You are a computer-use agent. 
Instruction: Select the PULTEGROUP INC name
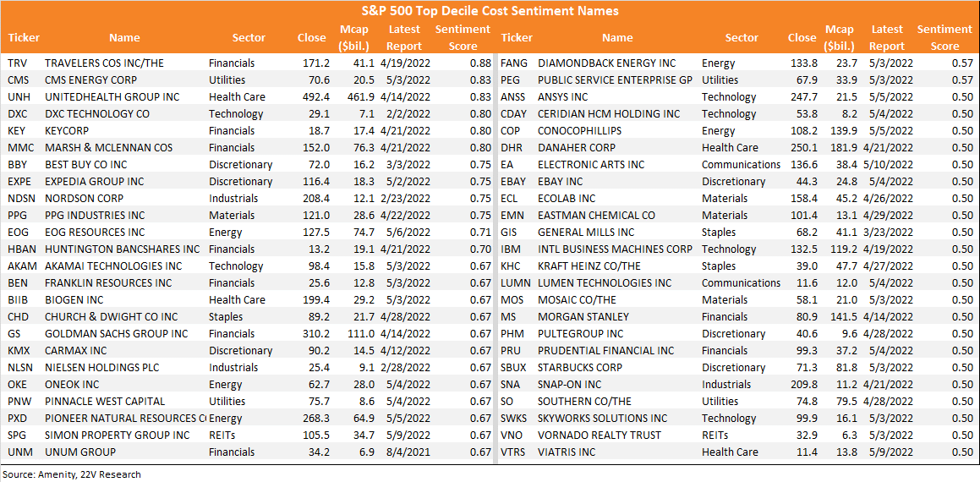(581, 333)
